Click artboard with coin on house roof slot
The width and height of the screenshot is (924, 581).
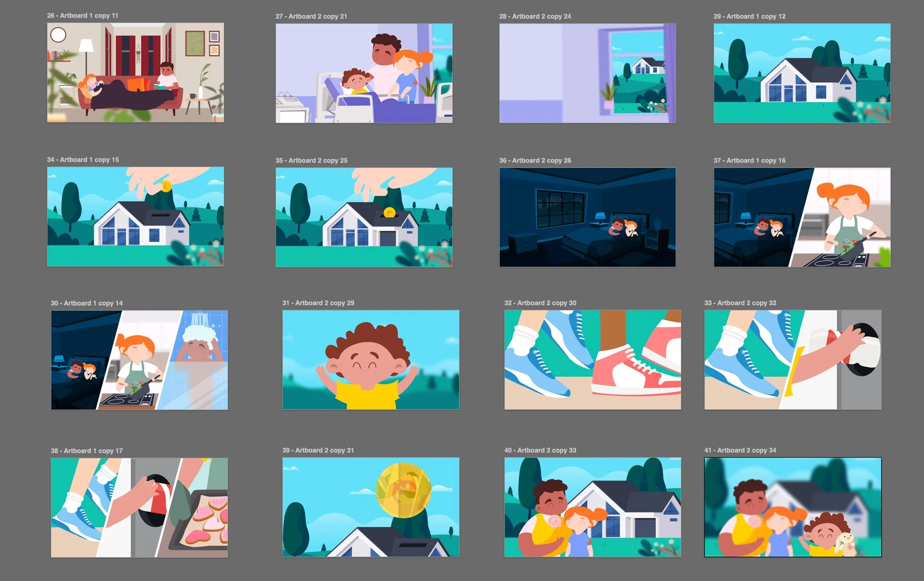pos(364,217)
